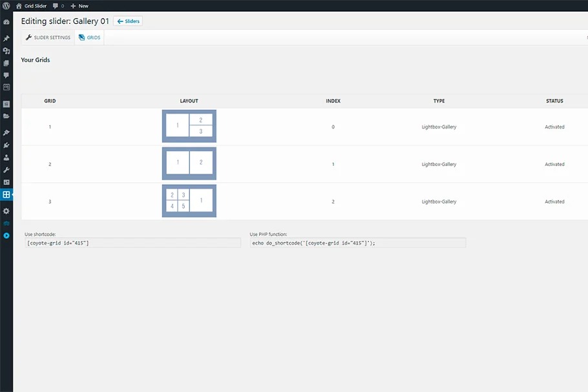Select the Grids tab
Screen dimensions: 588x392
click(89, 37)
